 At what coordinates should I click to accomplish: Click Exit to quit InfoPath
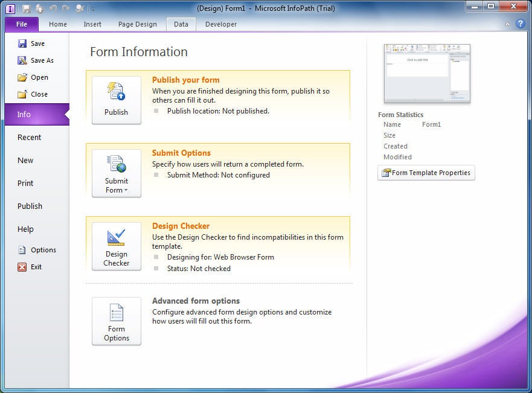[37, 267]
